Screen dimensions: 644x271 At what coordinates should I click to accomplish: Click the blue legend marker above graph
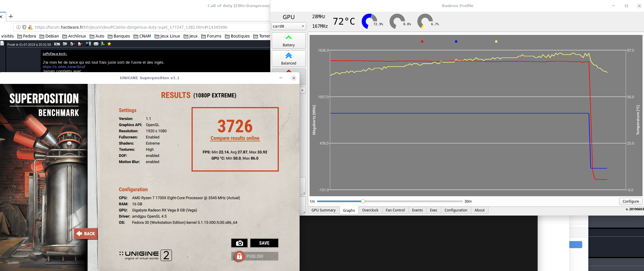456,42
